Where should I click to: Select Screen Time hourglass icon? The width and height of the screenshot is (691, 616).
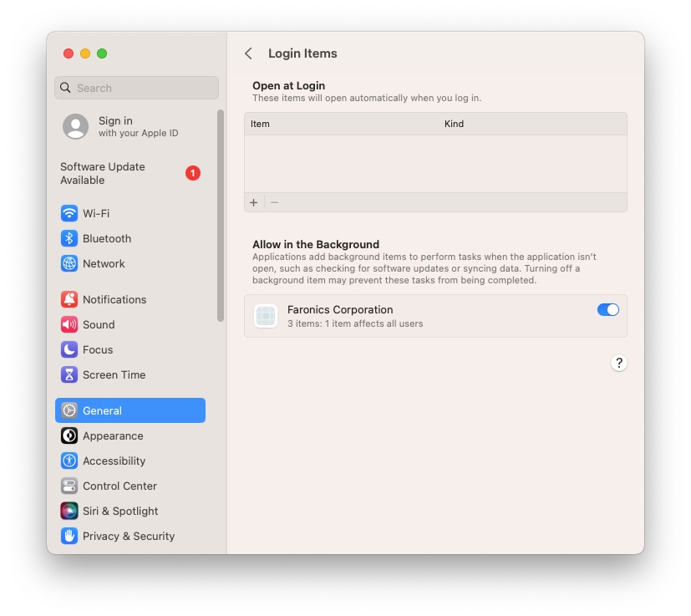click(x=69, y=374)
